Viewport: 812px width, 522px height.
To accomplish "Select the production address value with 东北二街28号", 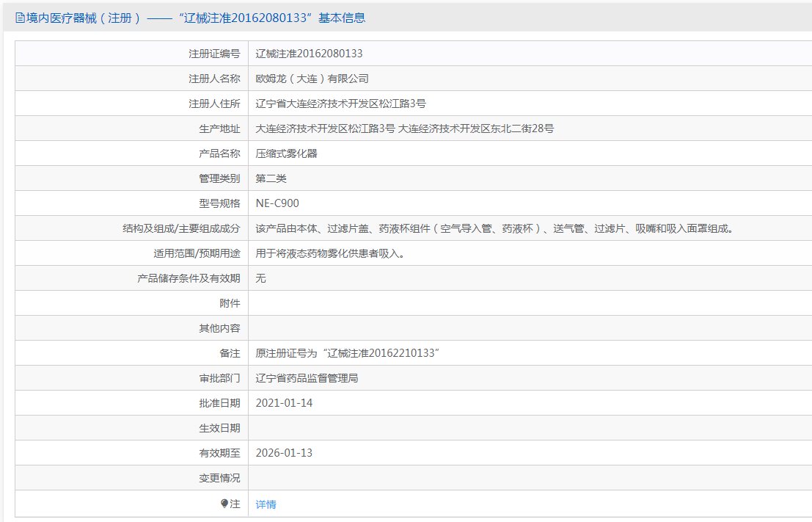I will point(404,128).
